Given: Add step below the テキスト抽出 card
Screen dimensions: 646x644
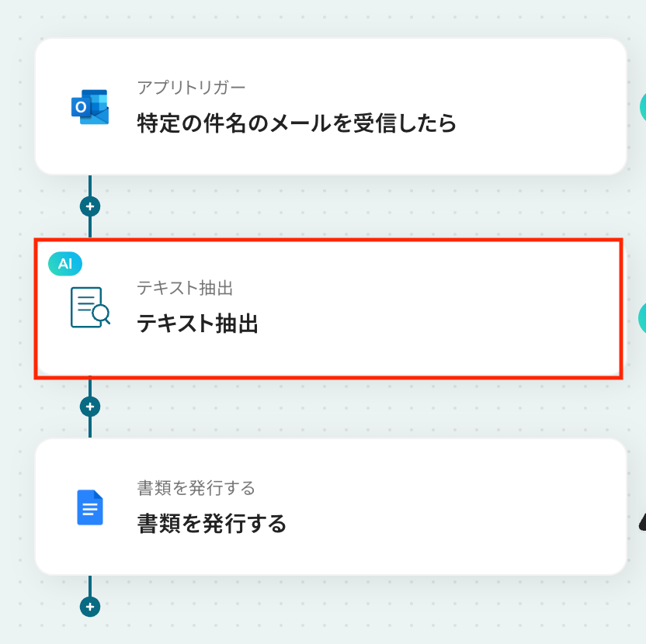Looking at the screenshot, I should point(90,407).
